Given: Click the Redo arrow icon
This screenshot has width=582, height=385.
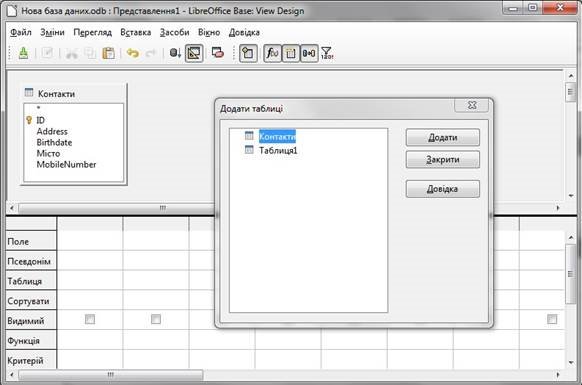Looking at the screenshot, I should tap(150, 53).
